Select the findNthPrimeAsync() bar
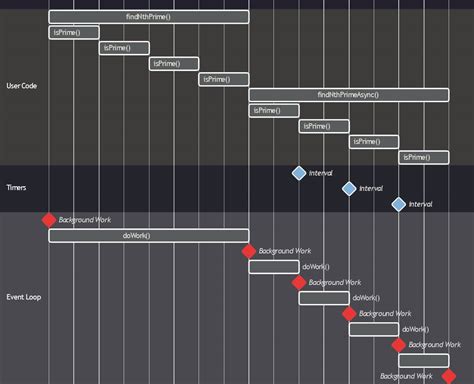Viewport: 474px width, 384px height. click(349, 95)
